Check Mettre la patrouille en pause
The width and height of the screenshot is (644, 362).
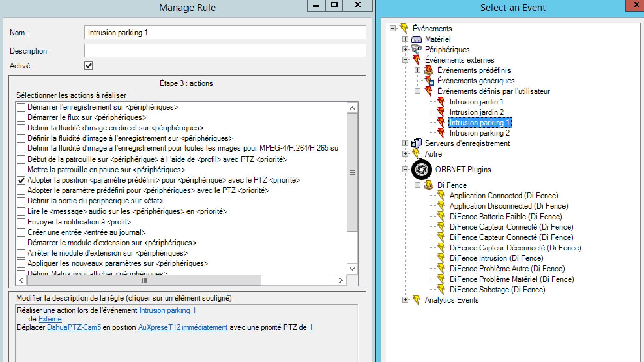(x=21, y=170)
